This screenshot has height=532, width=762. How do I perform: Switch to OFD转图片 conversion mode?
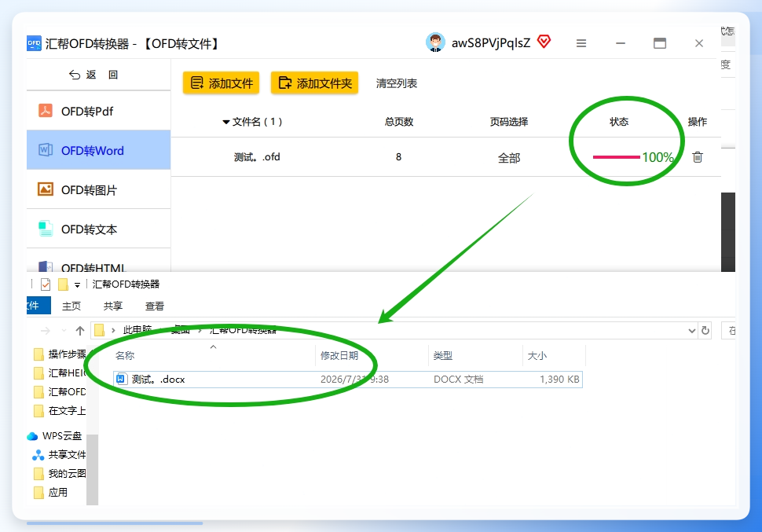(x=99, y=189)
